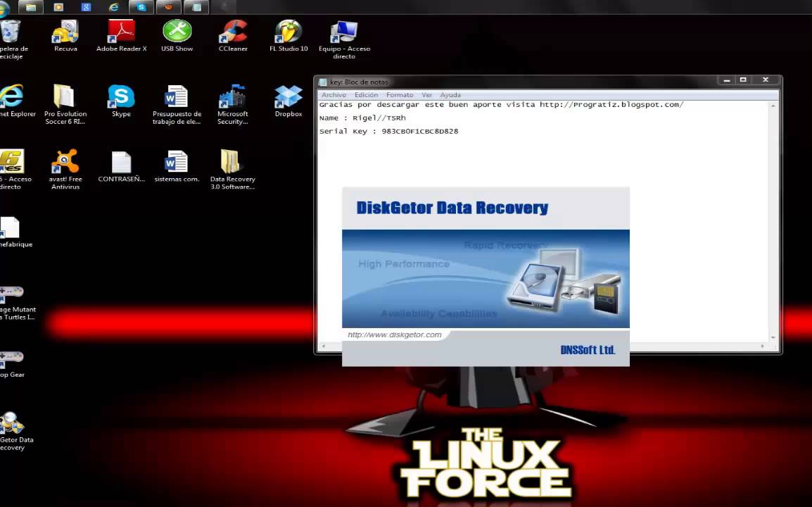812x507 pixels.
Task: Open Pro Evolution Soccer 6 folder
Action: click(65, 105)
